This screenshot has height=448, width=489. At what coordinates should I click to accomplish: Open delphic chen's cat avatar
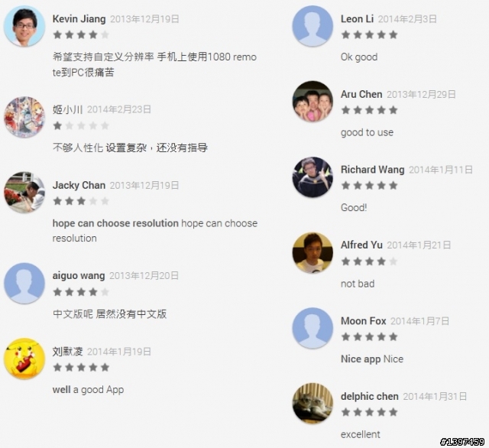point(313,404)
